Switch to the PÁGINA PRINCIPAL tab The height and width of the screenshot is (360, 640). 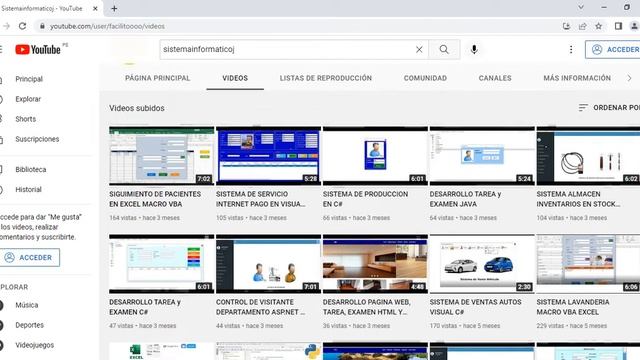pos(158,78)
